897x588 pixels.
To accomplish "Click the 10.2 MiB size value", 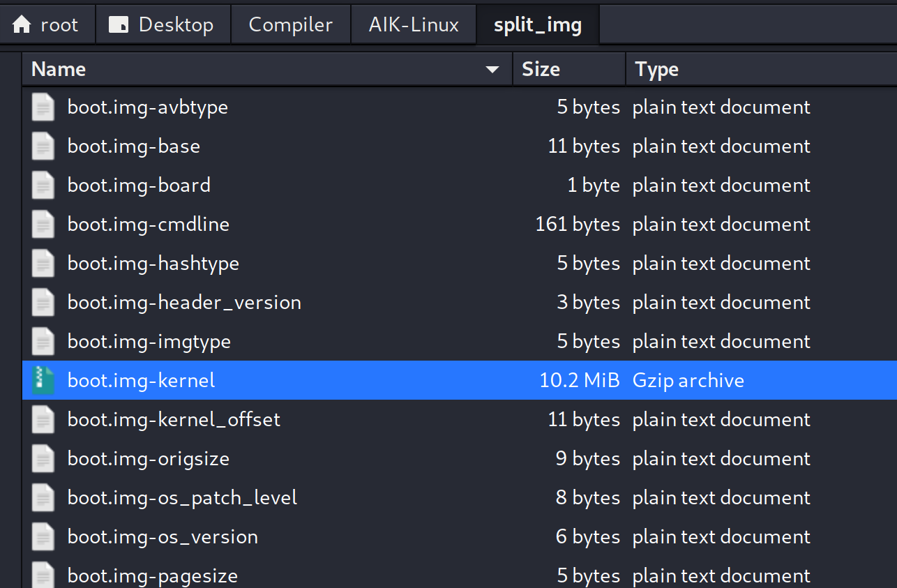I will click(x=580, y=381).
